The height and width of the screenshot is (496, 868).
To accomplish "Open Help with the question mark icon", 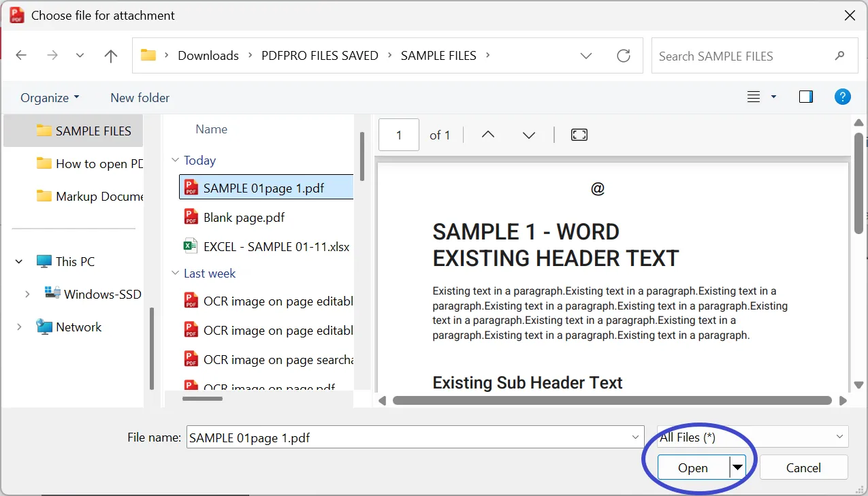I will click(x=842, y=97).
